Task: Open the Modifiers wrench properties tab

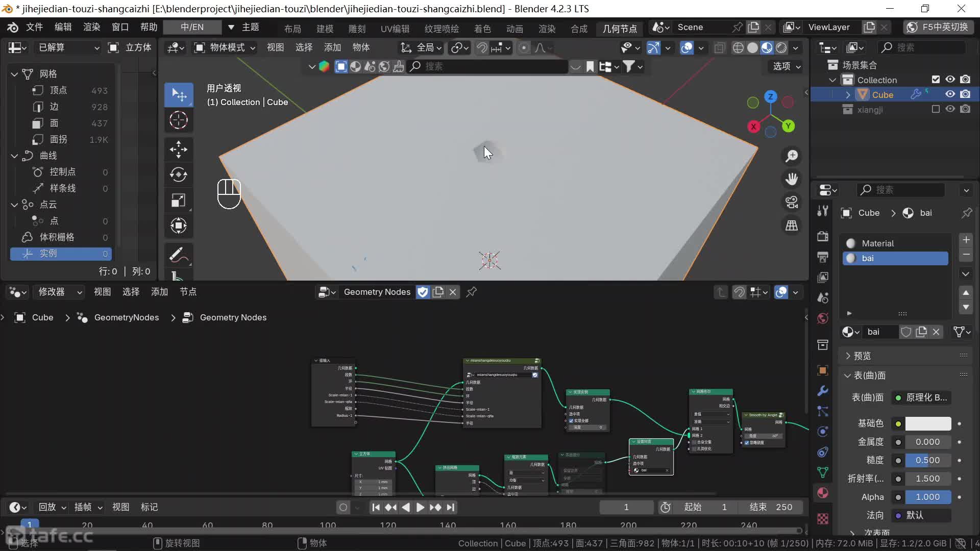Action: pyautogui.click(x=822, y=391)
